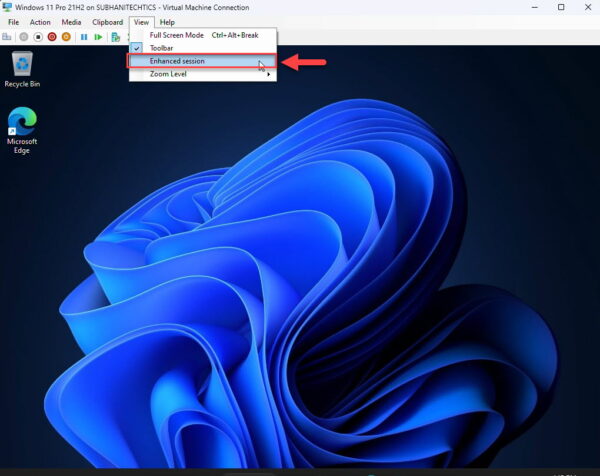Click the Checkpoint toolbar icon
The height and width of the screenshot is (476, 600).
[x=116, y=37]
